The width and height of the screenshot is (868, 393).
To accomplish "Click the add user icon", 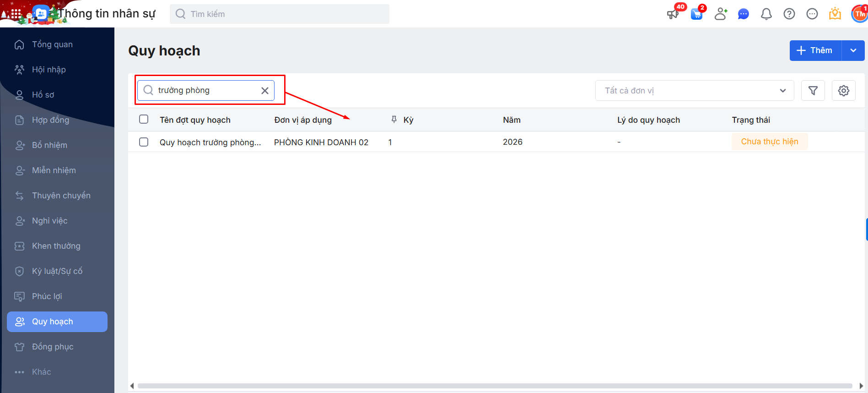I will coord(721,14).
